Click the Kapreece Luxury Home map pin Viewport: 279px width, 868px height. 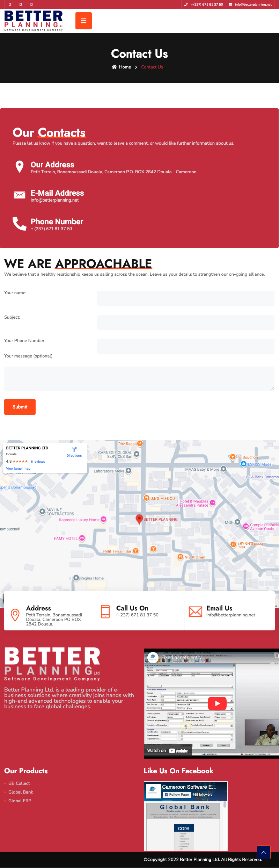[103, 519]
